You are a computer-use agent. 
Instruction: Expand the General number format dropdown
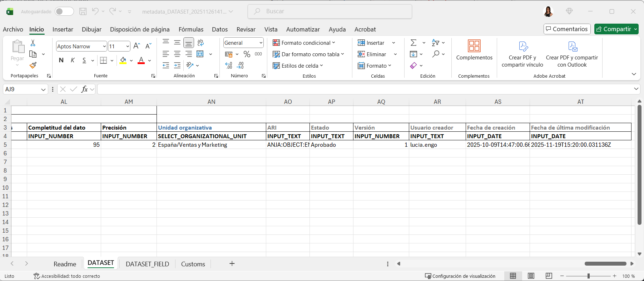coord(261,43)
